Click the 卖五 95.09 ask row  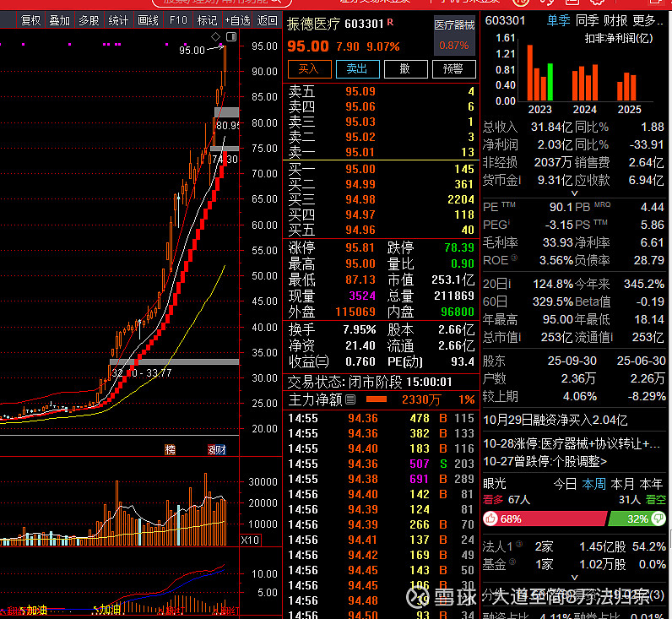(x=381, y=91)
